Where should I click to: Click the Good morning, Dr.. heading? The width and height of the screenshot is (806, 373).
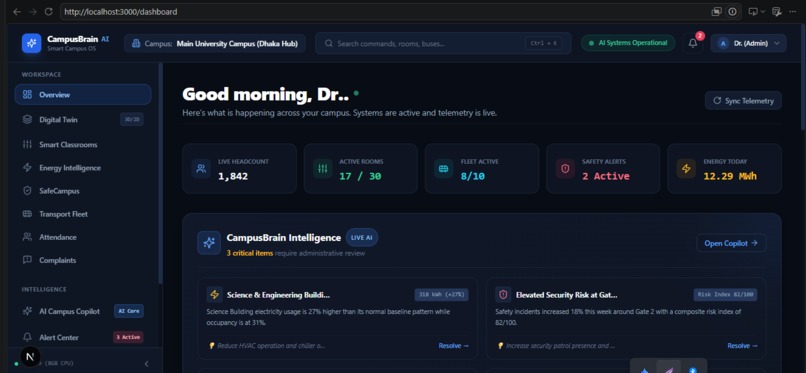tap(266, 95)
